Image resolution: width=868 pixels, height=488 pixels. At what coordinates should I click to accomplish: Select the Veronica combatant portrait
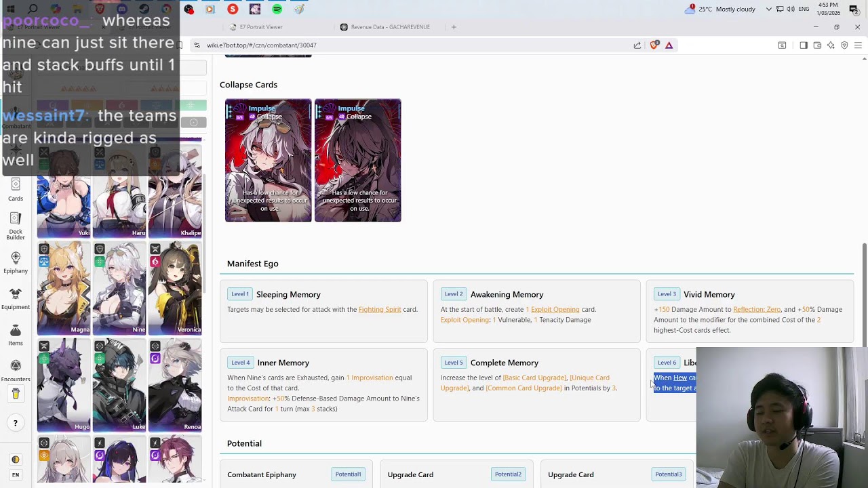coord(175,289)
